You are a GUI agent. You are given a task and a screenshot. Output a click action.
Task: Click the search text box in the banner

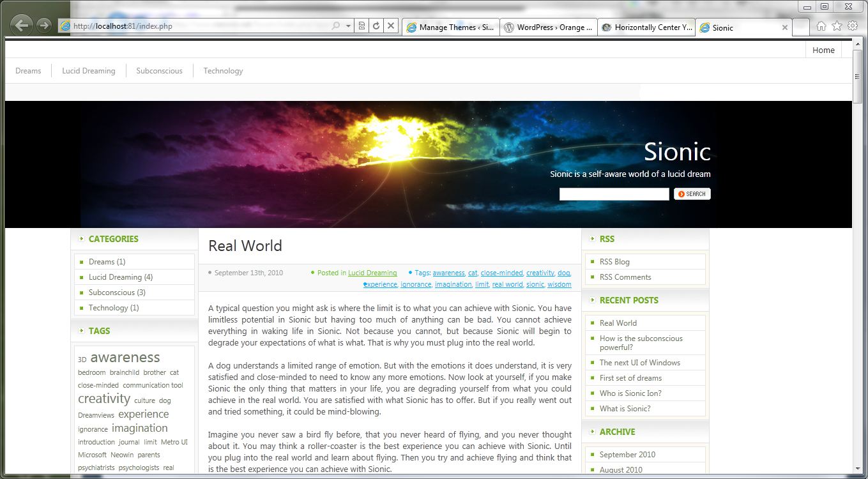[x=614, y=194]
